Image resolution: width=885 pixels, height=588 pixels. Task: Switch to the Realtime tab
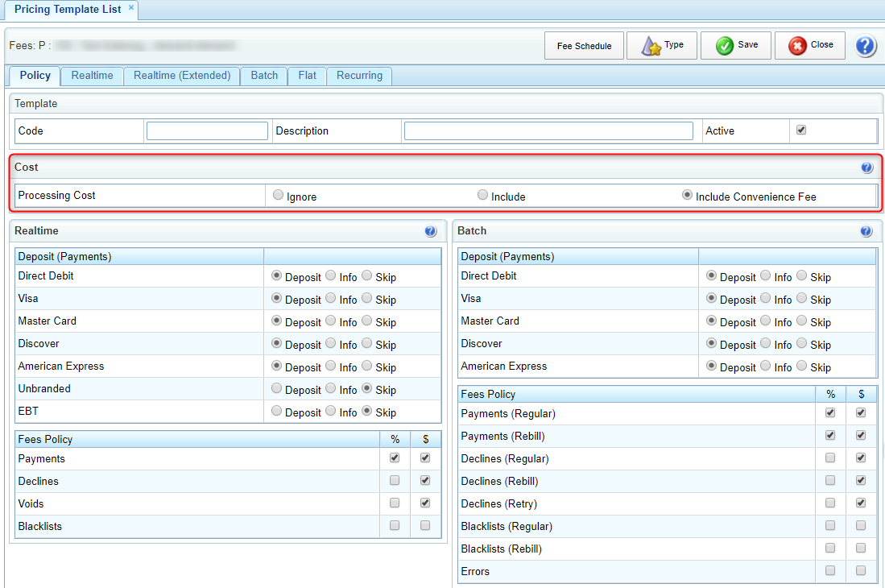92,76
